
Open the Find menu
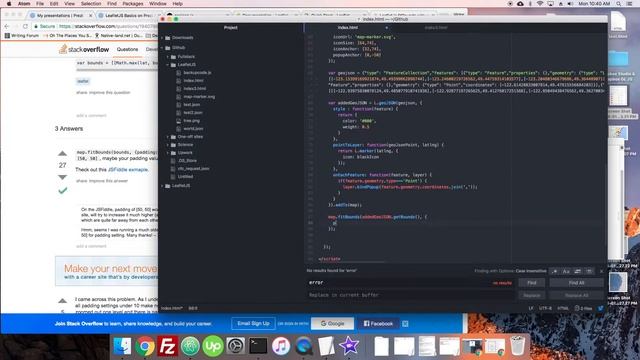[x=112, y=4]
